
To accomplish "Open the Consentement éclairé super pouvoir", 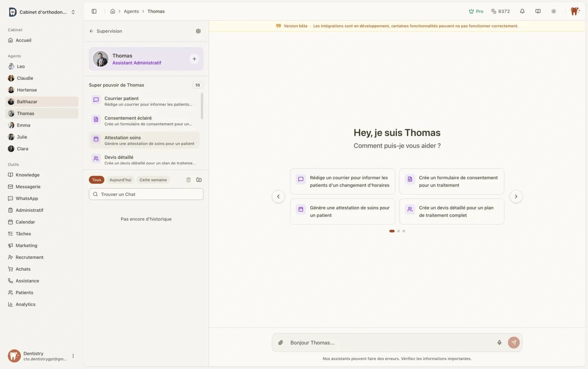I will pyautogui.click(x=129, y=118).
